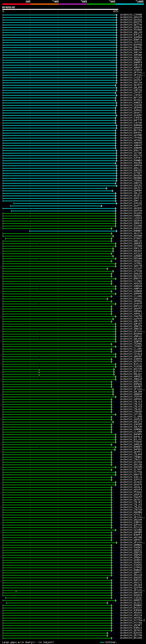
Task: Select hit label UniRef100_C6TMG1
Action: tap(131, 263)
